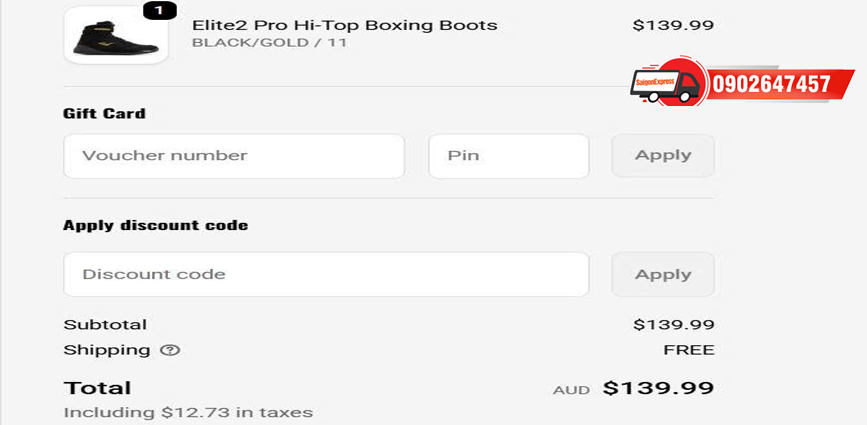Focus the gift card Pin field

tap(508, 156)
